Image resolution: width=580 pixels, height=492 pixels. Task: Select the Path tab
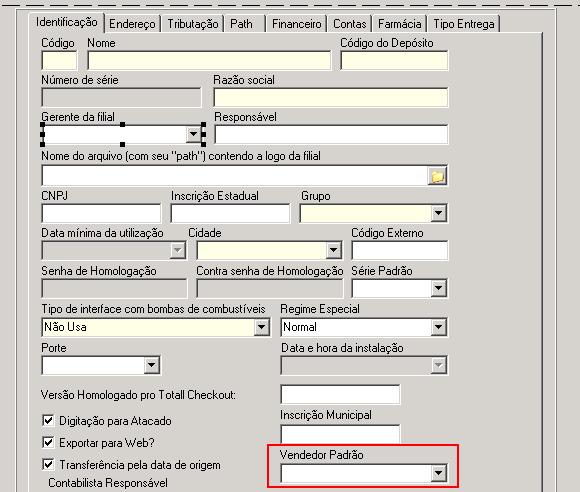pyautogui.click(x=245, y=24)
